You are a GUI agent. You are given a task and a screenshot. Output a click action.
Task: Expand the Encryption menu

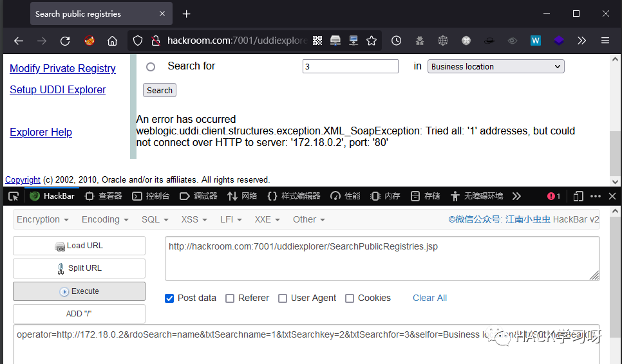point(42,219)
